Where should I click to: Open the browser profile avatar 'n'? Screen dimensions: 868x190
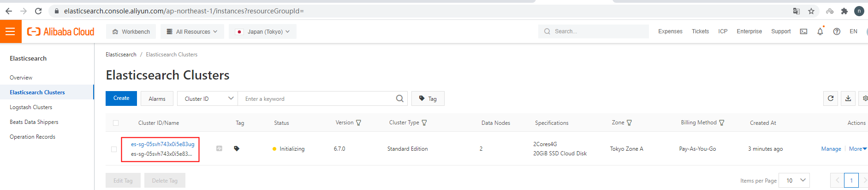tap(859, 11)
